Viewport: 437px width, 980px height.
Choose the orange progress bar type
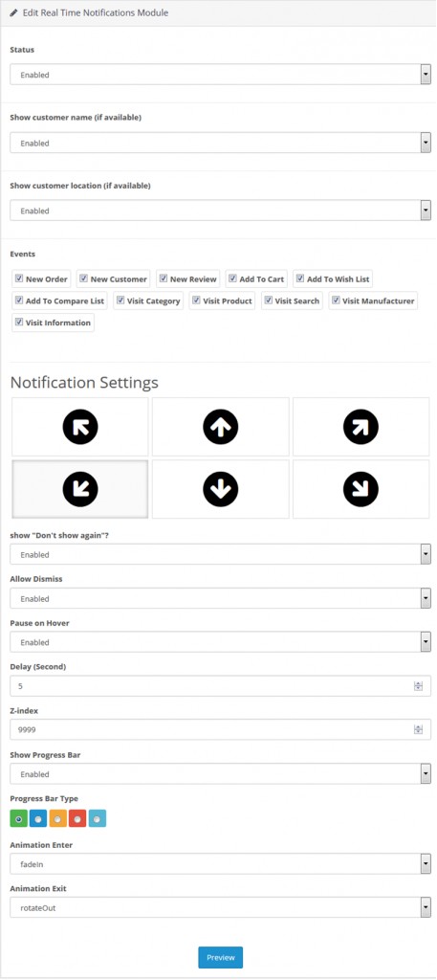pyautogui.click(x=58, y=818)
